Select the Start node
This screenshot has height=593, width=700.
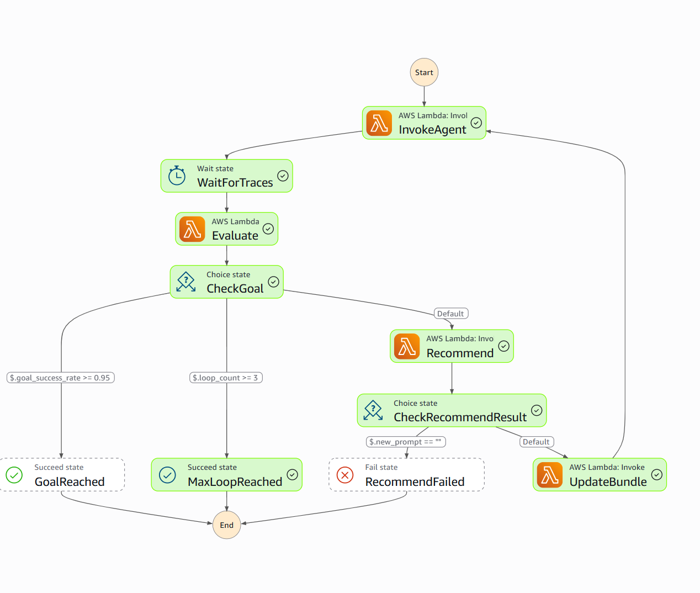click(x=424, y=72)
